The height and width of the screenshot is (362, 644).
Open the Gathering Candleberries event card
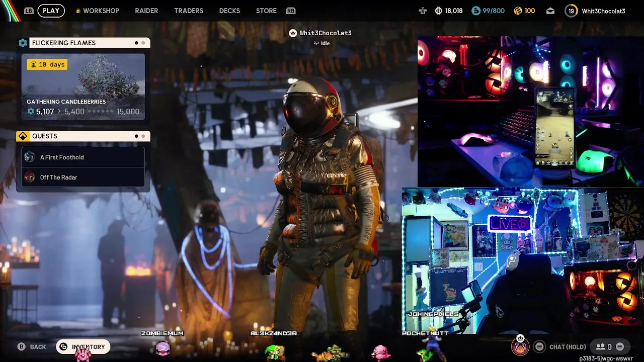click(83, 87)
